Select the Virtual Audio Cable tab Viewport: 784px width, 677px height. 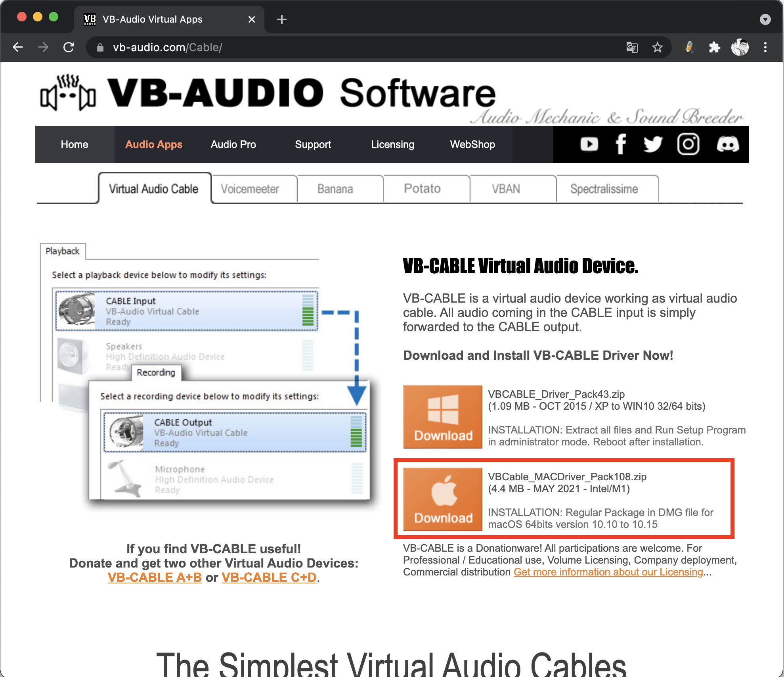click(154, 188)
